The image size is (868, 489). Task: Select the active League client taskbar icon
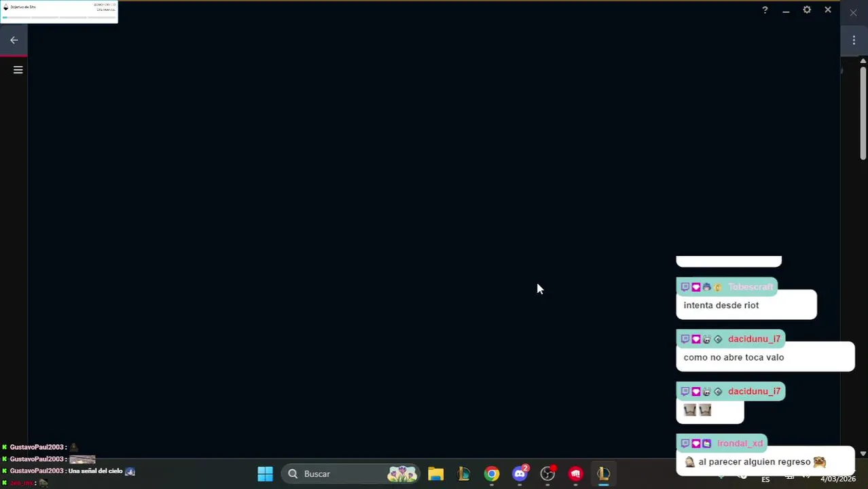tap(604, 474)
